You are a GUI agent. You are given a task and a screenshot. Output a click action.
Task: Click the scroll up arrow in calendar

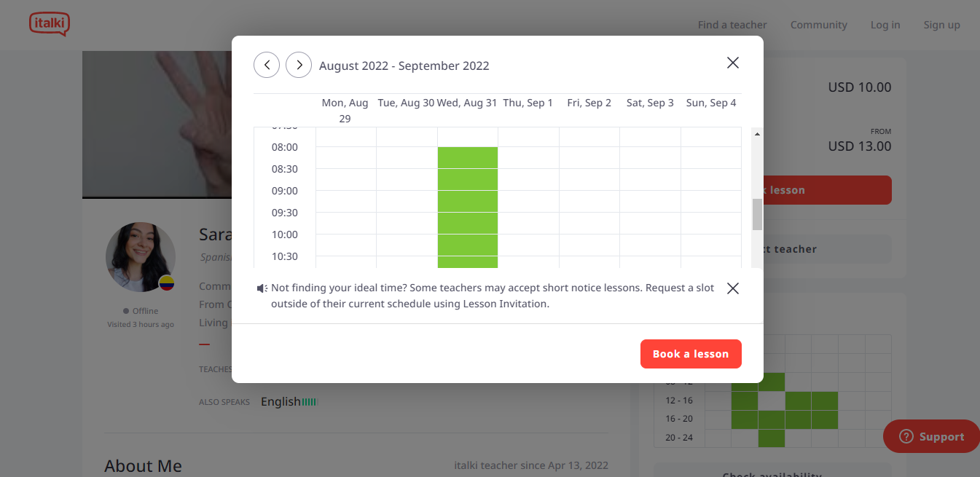757,135
